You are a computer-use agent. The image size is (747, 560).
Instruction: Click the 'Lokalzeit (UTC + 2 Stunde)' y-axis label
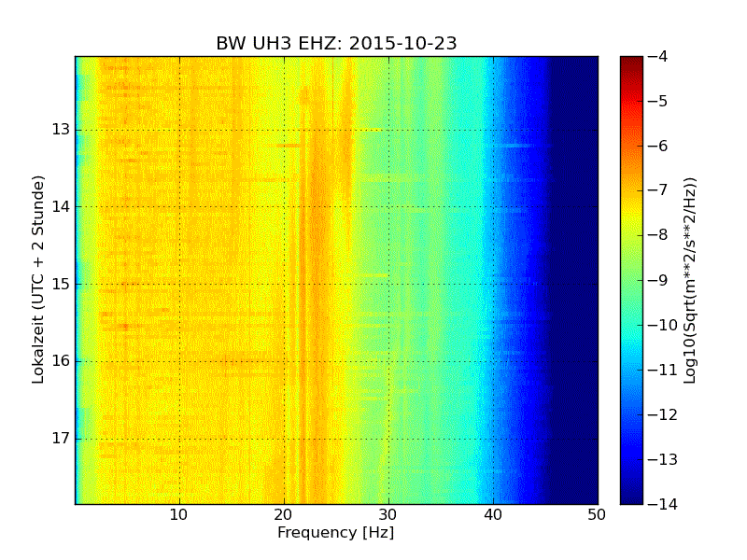38,280
